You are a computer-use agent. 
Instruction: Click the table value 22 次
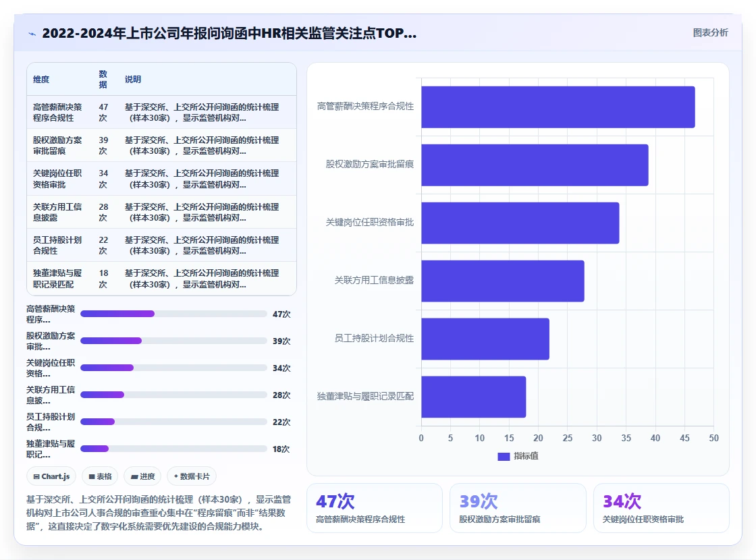point(103,246)
